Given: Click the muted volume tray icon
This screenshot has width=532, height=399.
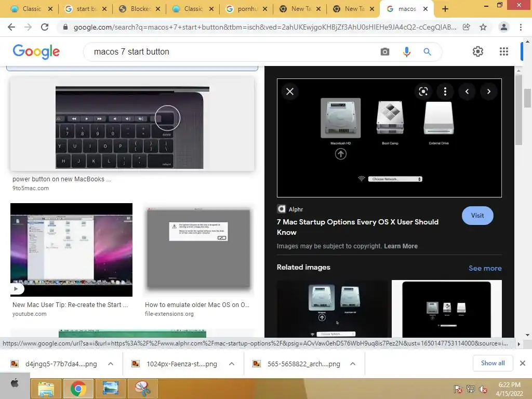Looking at the screenshot, I should [483, 389].
